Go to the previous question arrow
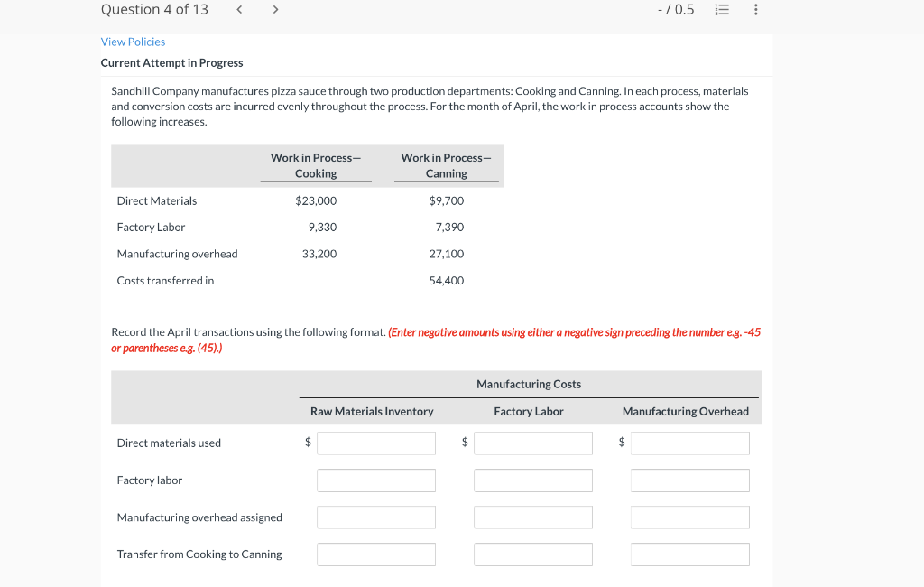The image size is (924, 587). (x=239, y=9)
